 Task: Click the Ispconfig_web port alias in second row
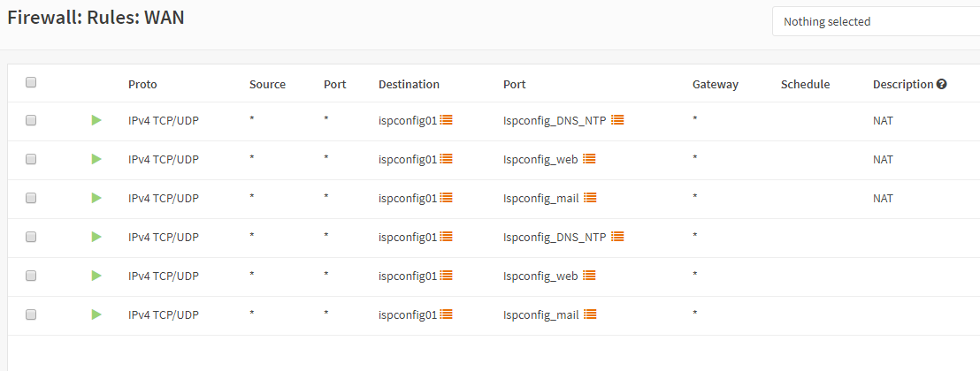click(541, 159)
